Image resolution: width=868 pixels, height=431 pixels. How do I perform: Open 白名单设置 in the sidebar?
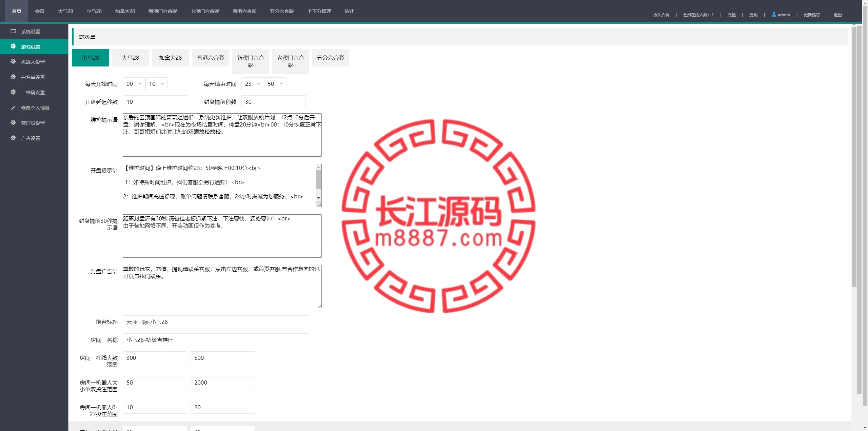[x=34, y=77]
